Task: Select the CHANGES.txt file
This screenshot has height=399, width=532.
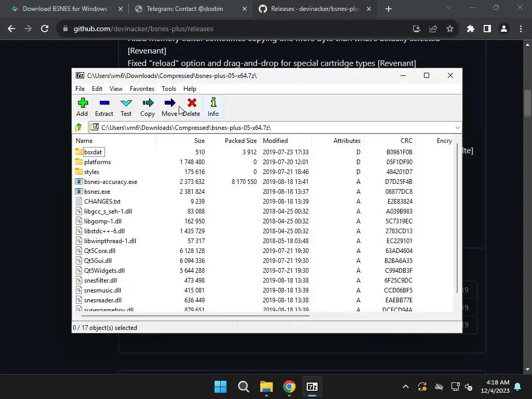Action: point(102,201)
